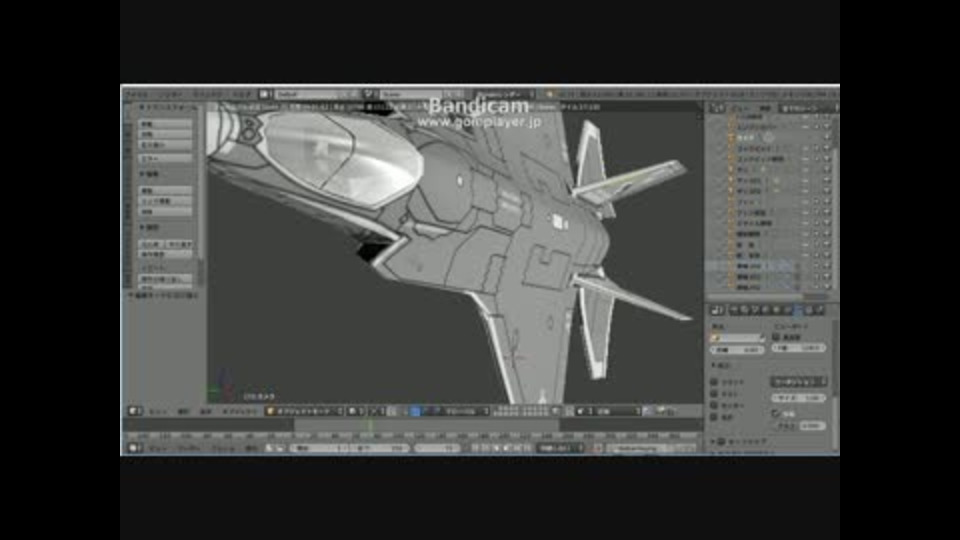Open the composition guides dropdown
This screenshot has height=540, width=960.
click(x=798, y=381)
